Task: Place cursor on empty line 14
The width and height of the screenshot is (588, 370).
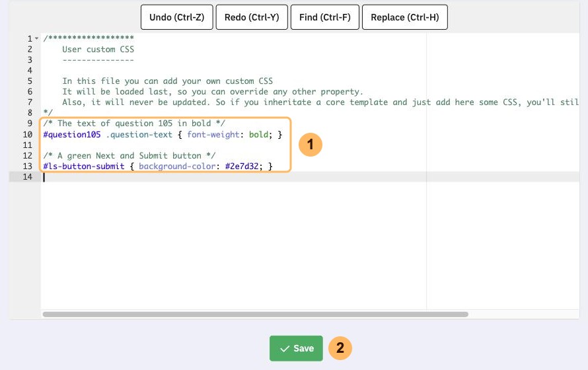Action: (x=310, y=177)
